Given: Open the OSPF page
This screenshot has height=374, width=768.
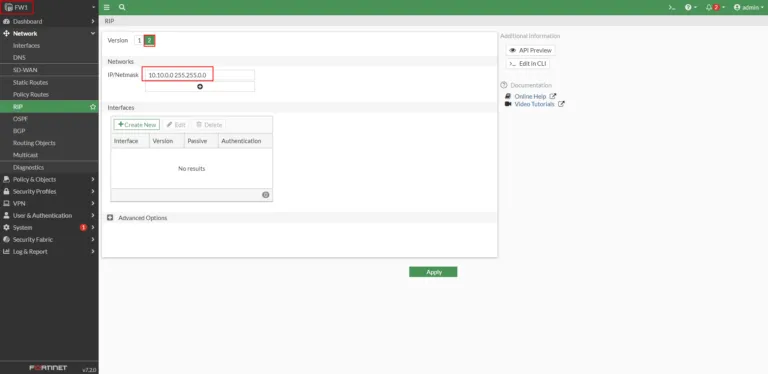Looking at the screenshot, I should click(x=49, y=119).
